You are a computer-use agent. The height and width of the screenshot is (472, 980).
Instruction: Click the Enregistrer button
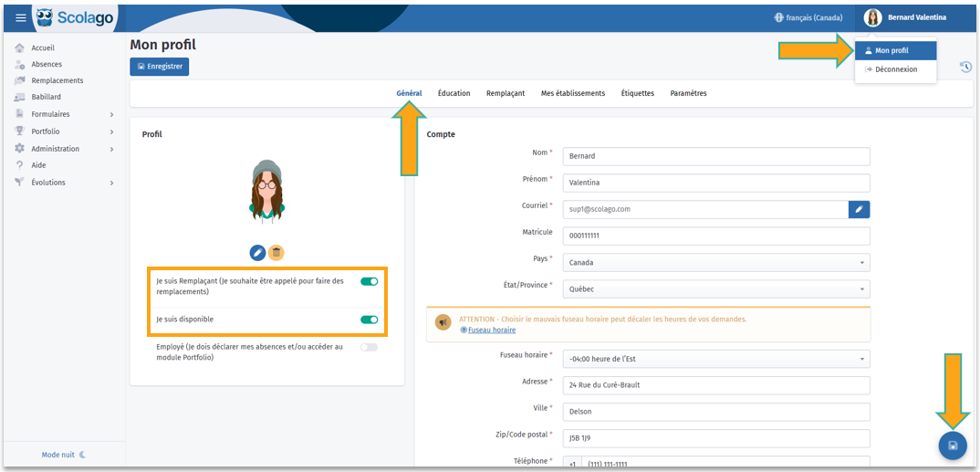pyautogui.click(x=160, y=67)
